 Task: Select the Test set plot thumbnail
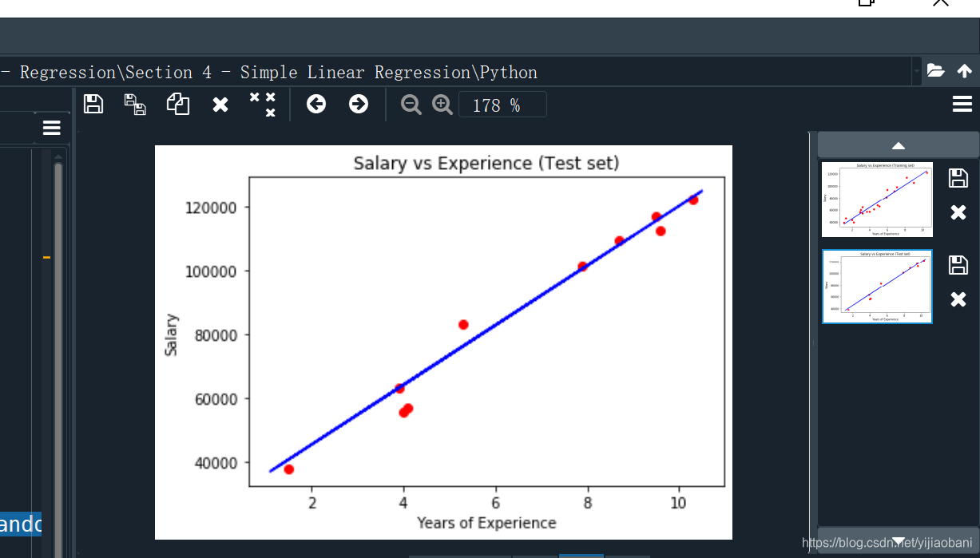coord(877,287)
